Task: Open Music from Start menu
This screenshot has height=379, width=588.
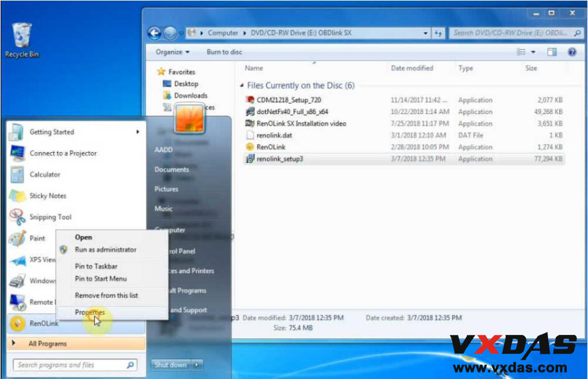Action: coord(163,209)
